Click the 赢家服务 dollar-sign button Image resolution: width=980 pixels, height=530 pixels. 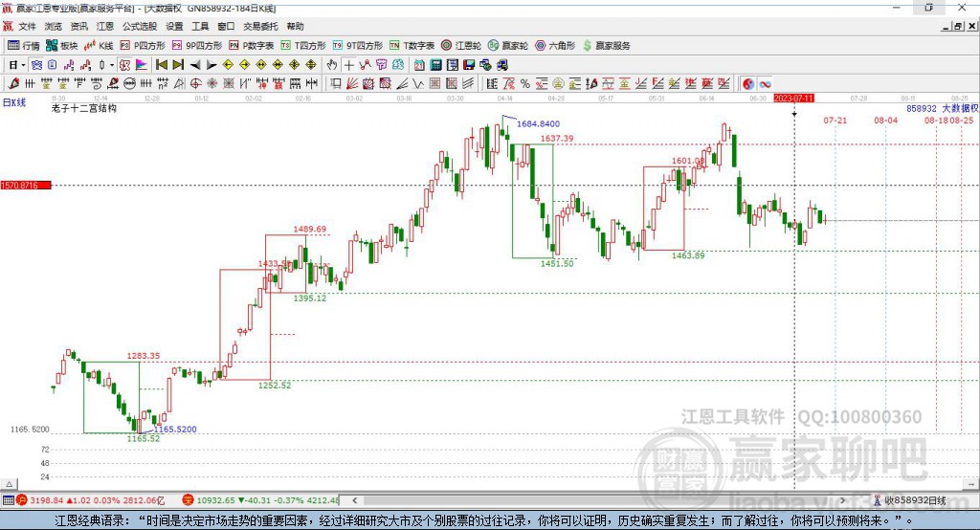coord(606,46)
